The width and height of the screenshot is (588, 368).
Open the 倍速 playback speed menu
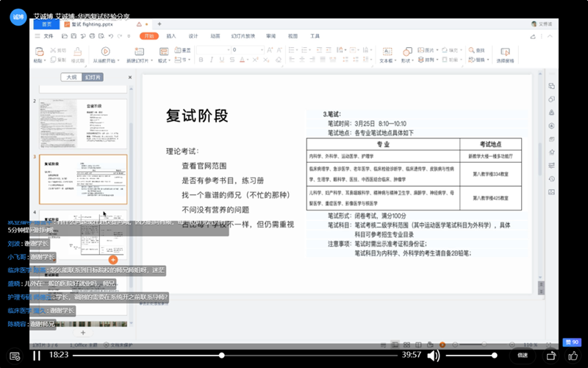[523, 355]
